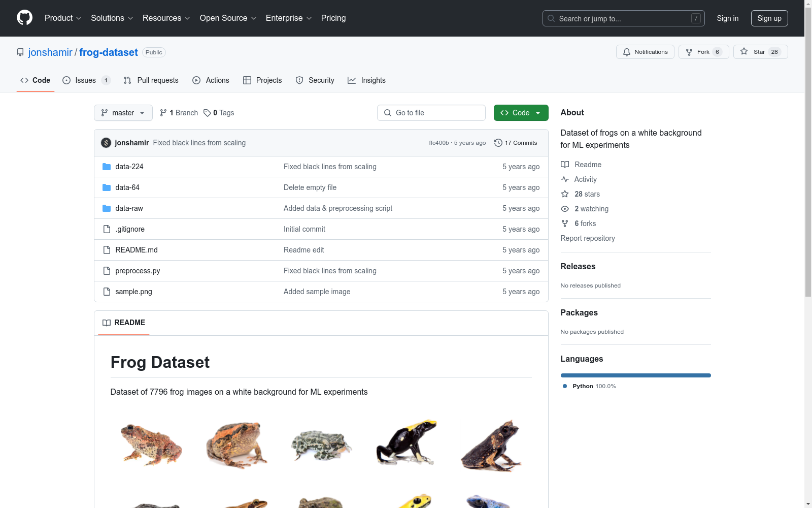Expand the Resources menu
The image size is (812, 508).
coord(166,18)
